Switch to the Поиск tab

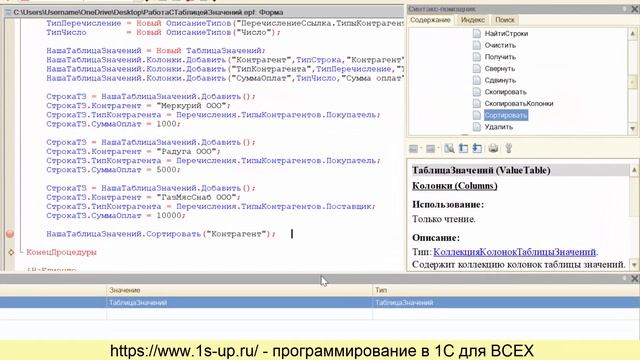point(504,20)
